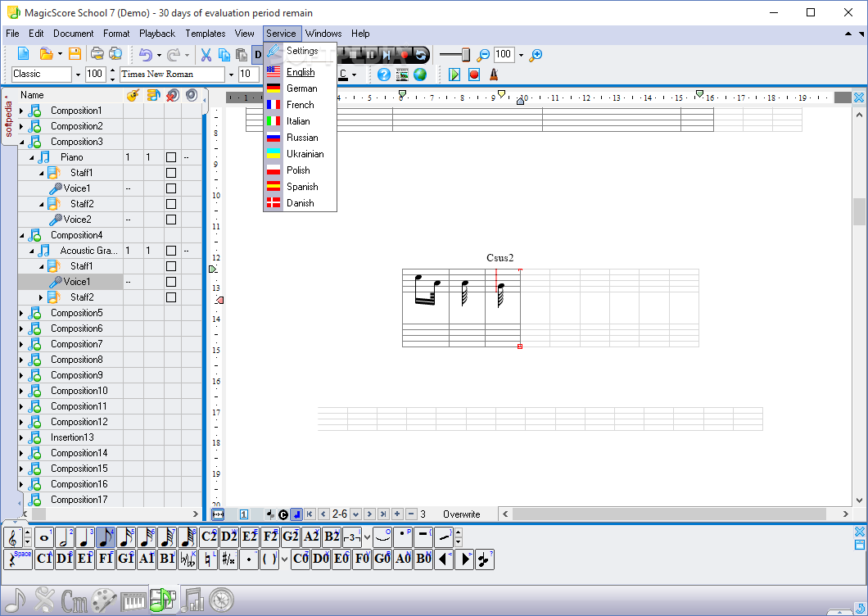The width and height of the screenshot is (868, 616).
Task: Choose French from the language menu
Action: [300, 105]
